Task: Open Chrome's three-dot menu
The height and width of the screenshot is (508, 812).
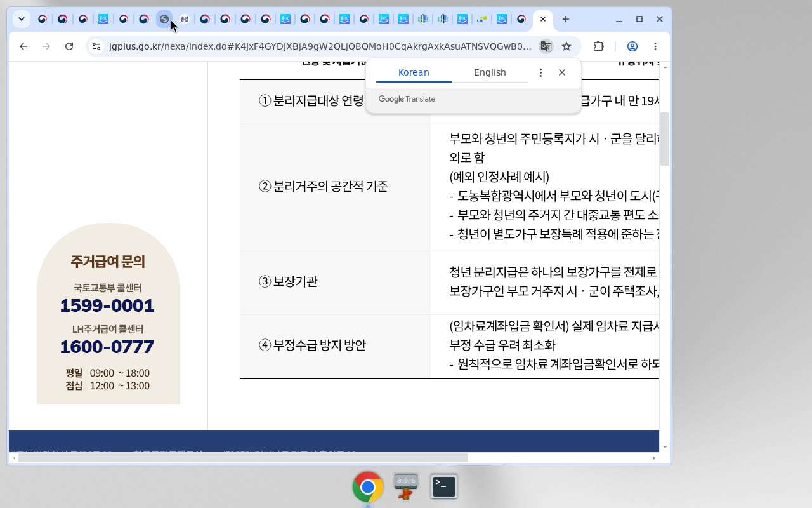Action: (x=655, y=46)
